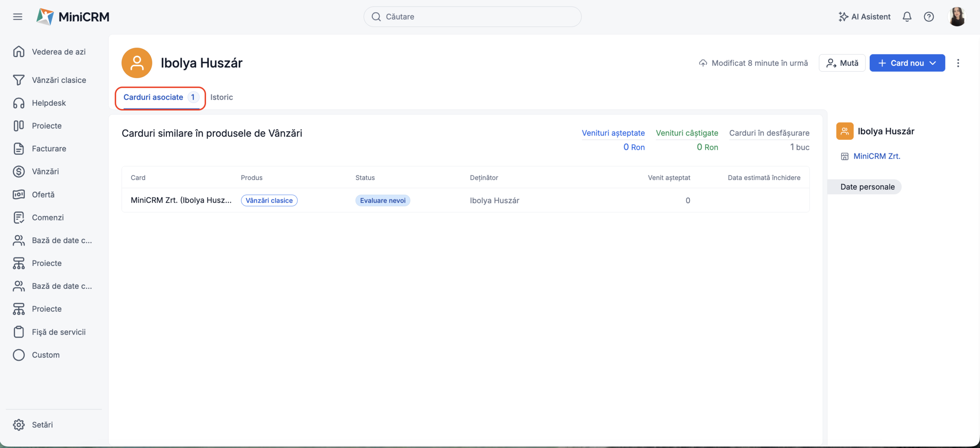Open Setări gear icon
The width and height of the screenshot is (980, 448).
pyautogui.click(x=19, y=425)
